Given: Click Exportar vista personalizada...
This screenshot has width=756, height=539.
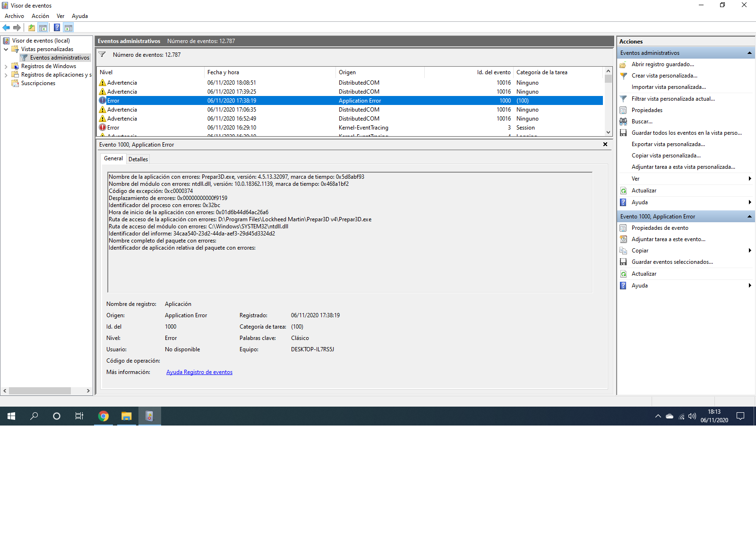Looking at the screenshot, I should [668, 144].
